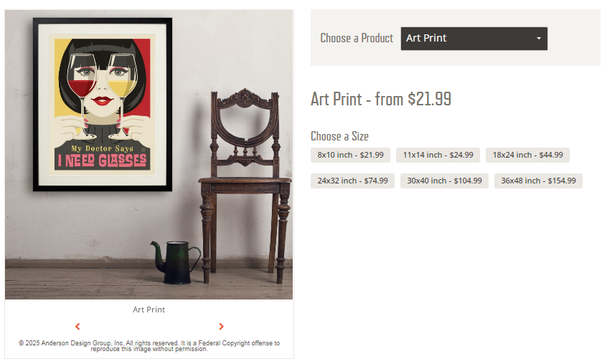This screenshot has height=364, width=607.
Task: Click the Art Print text in the dropdown
Action: click(x=426, y=38)
